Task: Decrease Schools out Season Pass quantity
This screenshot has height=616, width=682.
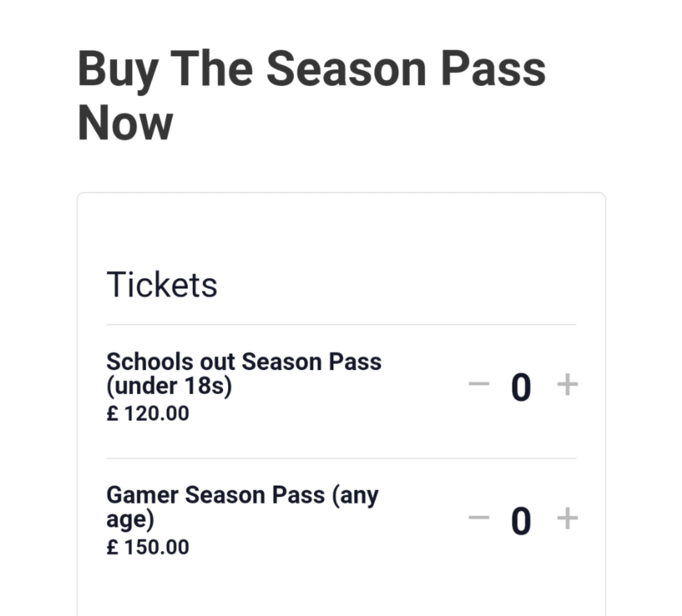Action: (479, 384)
